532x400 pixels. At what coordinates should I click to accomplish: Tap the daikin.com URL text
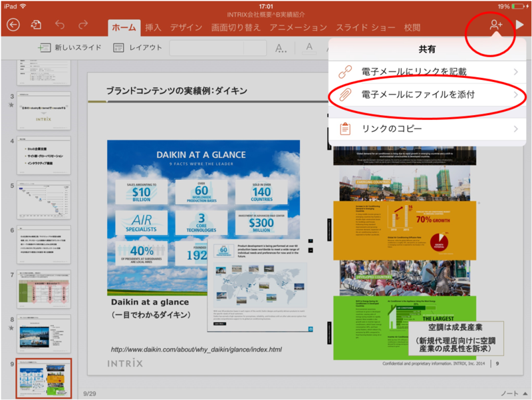tap(196, 349)
